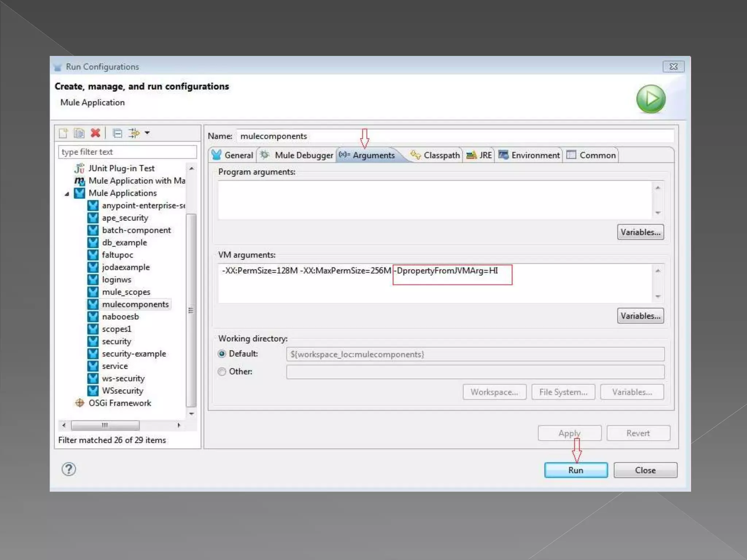Click the help question mark icon

tap(69, 469)
